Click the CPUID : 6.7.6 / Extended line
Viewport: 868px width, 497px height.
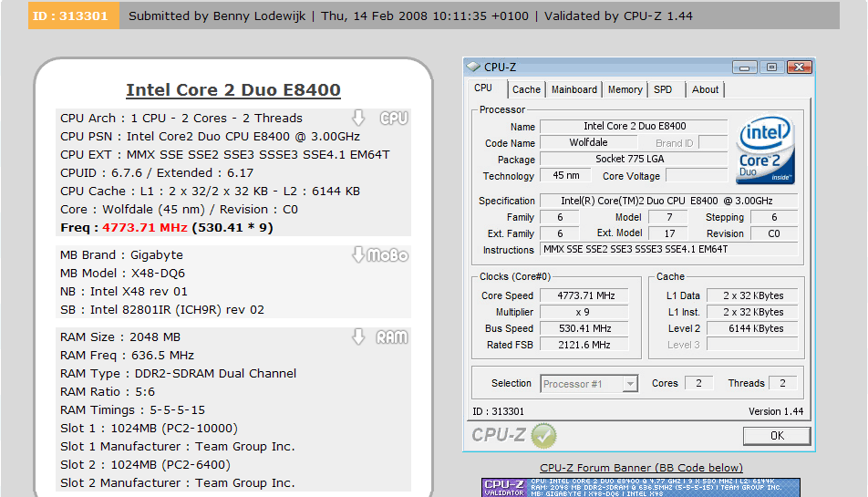[157, 172]
